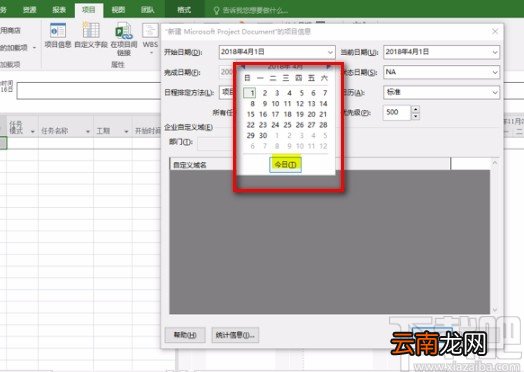The width and height of the screenshot is (524, 372).
Task: Select day 25 in the calendar
Action: coord(287,125)
